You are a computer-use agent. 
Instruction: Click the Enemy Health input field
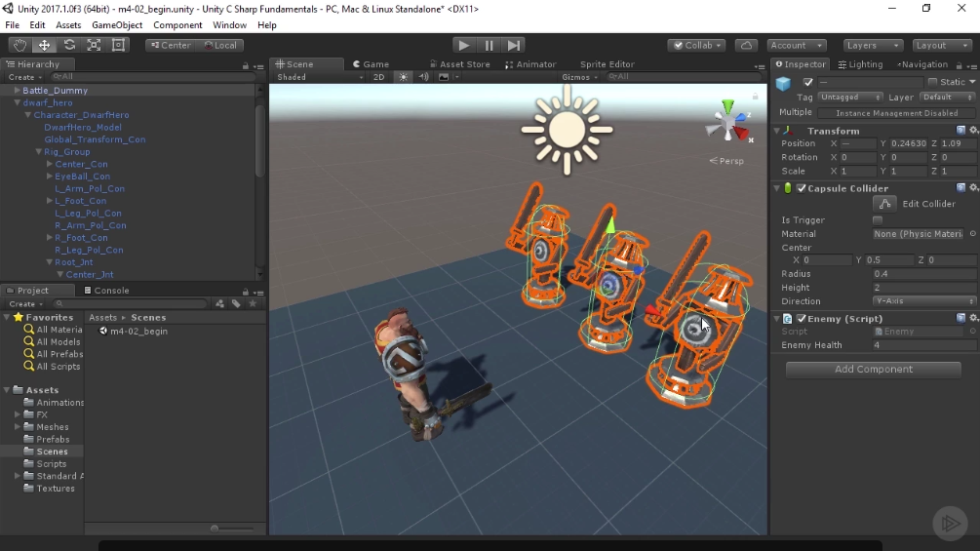[x=923, y=345]
